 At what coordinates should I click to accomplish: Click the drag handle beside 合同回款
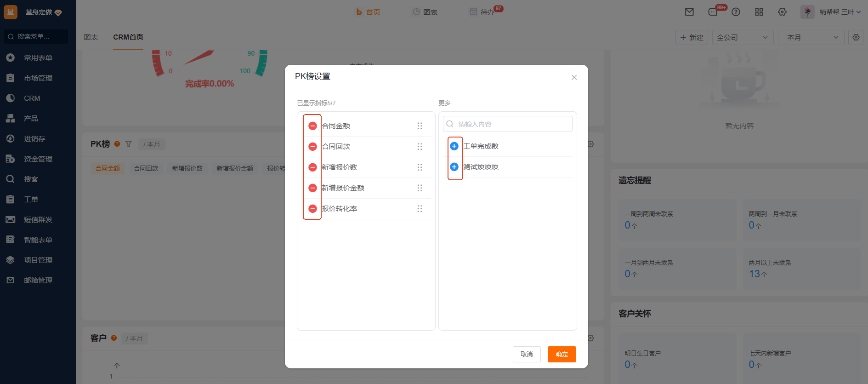(420, 147)
